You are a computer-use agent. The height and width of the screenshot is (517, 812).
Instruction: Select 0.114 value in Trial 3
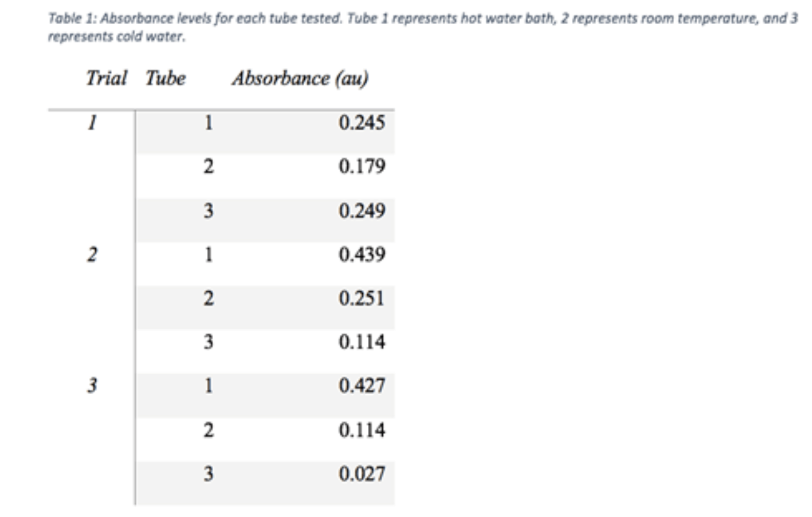click(362, 430)
